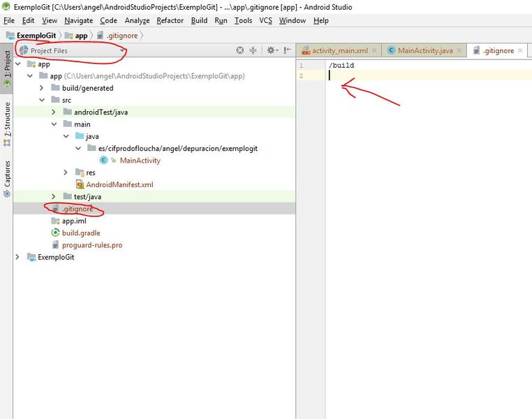This screenshot has height=419, width=532.
Task: Click the hide project panel icon
Action: pyautogui.click(x=288, y=50)
